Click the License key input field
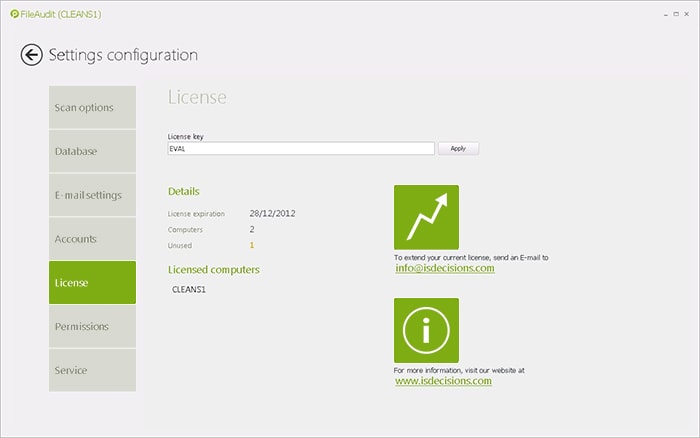The width and height of the screenshot is (700, 438). point(300,148)
